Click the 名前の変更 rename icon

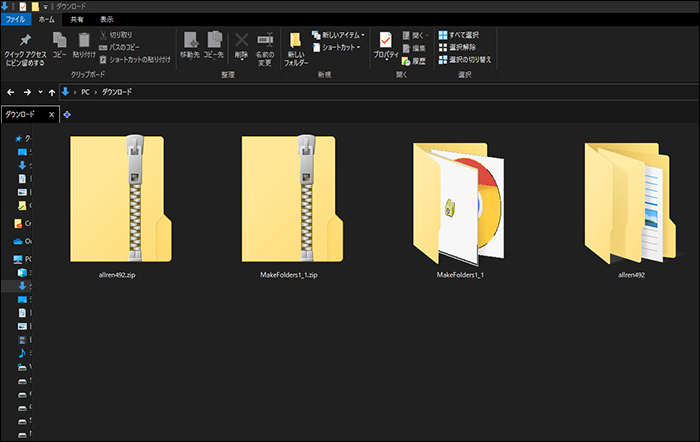point(264,41)
